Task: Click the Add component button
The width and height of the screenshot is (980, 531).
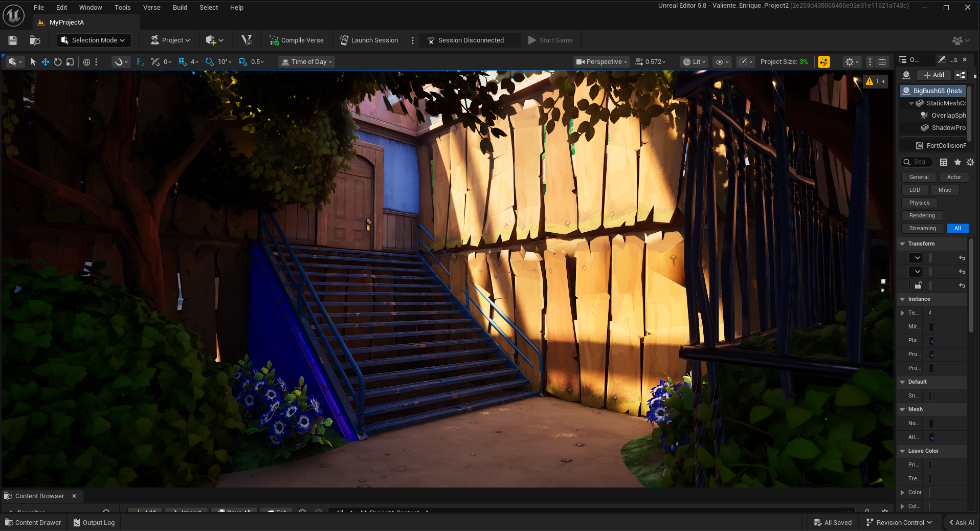Action: [934, 75]
